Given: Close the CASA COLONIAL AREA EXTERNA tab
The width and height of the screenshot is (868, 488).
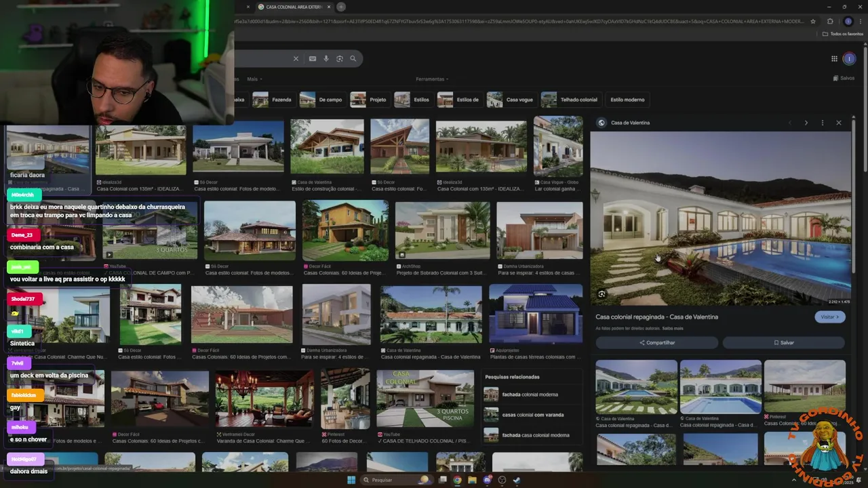Looking at the screenshot, I should click(330, 7).
